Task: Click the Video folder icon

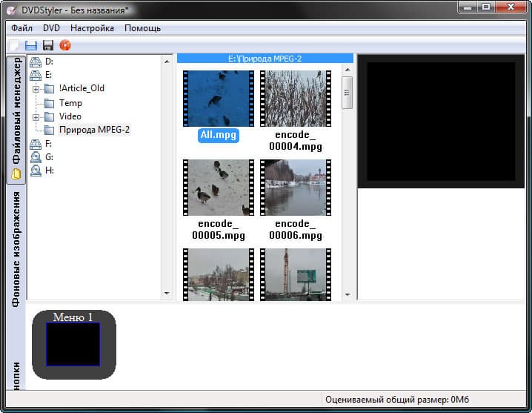Action: pyautogui.click(x=50, y=117)
